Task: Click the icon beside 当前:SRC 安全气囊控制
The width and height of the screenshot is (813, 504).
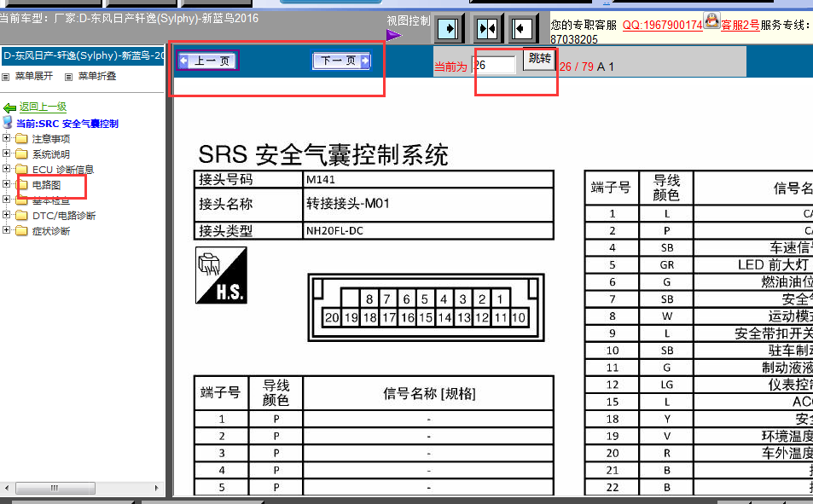Action: click(8, 122)
